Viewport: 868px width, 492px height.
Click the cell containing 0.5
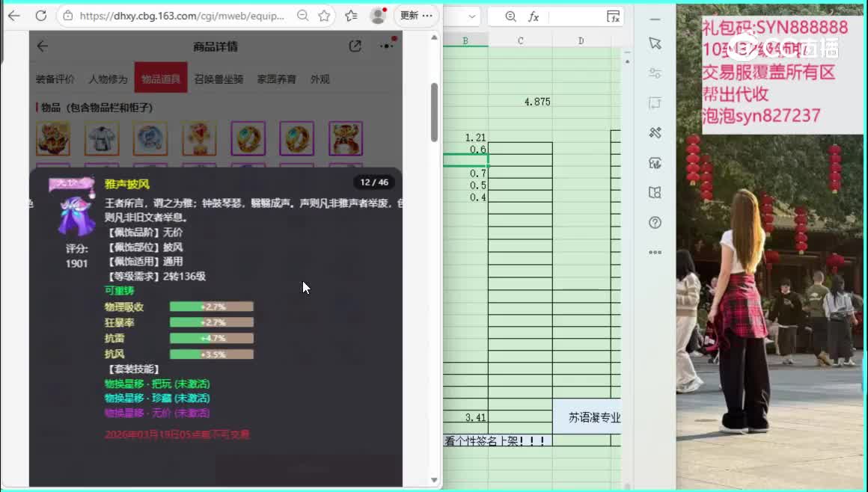pyautogui.click(x=465, y=185)
